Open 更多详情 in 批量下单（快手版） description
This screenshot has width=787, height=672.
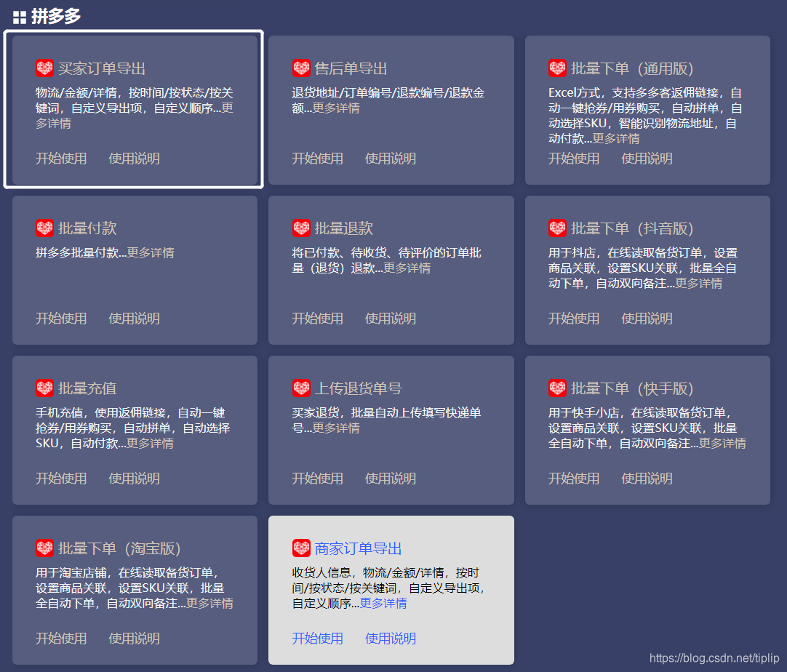[x=722, y=444]
